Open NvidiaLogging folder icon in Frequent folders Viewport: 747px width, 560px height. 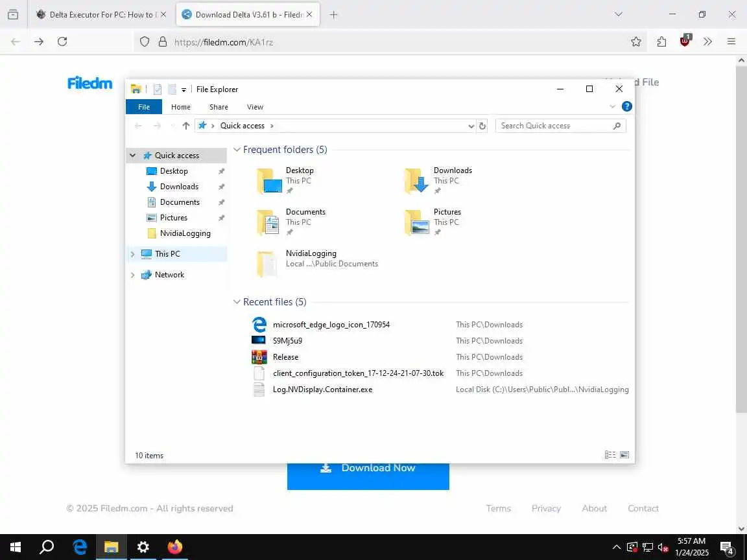(267, 264)
